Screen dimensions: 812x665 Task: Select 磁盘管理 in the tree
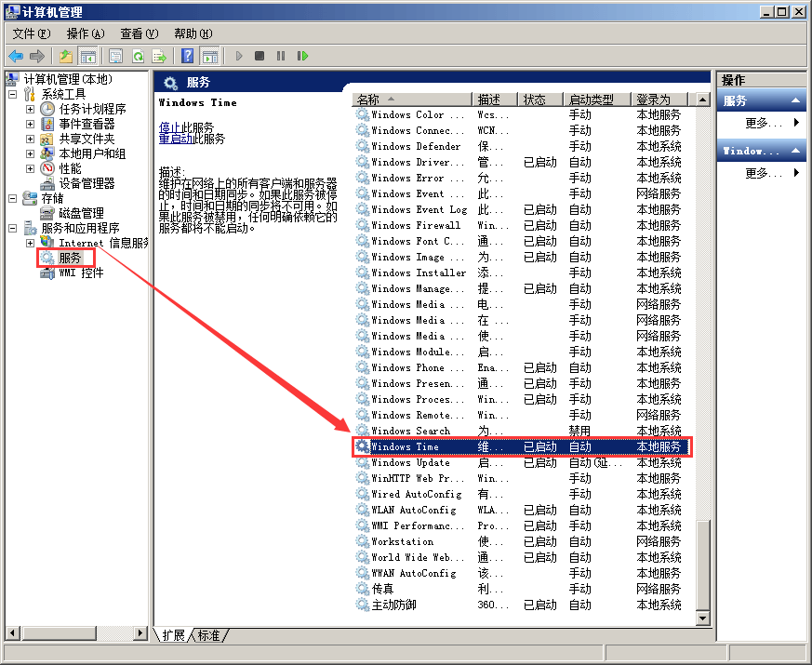(x=81, y=213)
